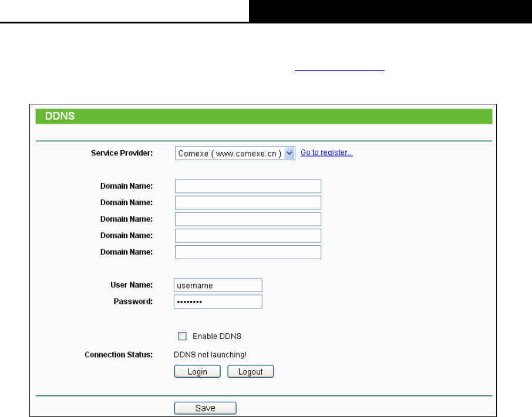Click the Connection Status label
Screen dimensions: 532x417
point(119,355)
